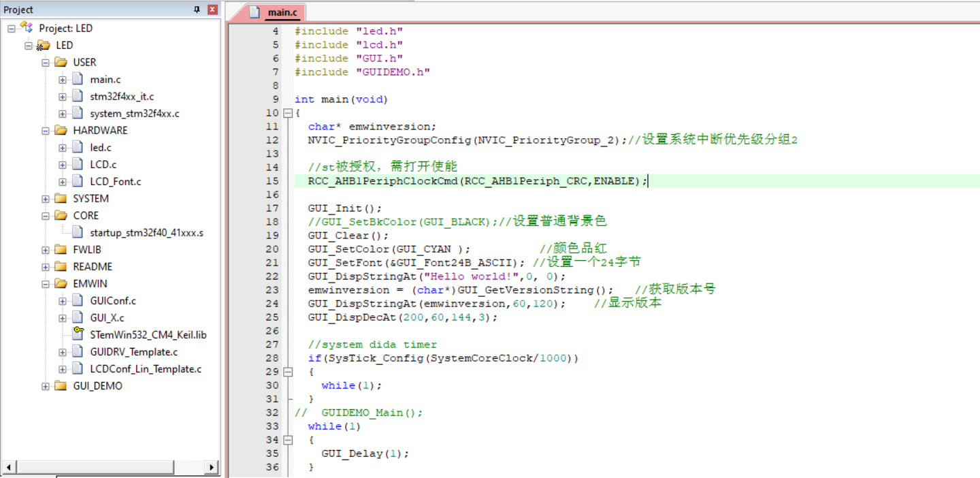Click the led.c file icon
Image resolution: width=980 pixels, height=478 pixels.
[78, 147]
